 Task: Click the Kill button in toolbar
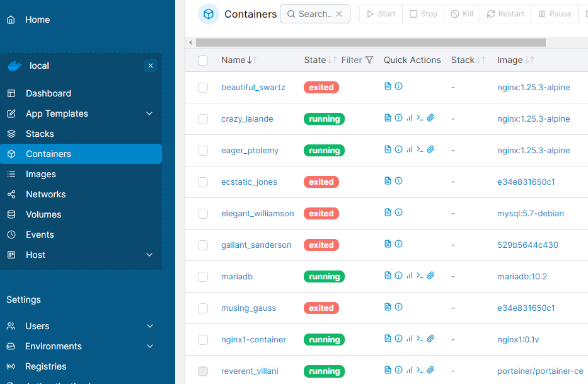pyautogui.click(x=462, y=14)
